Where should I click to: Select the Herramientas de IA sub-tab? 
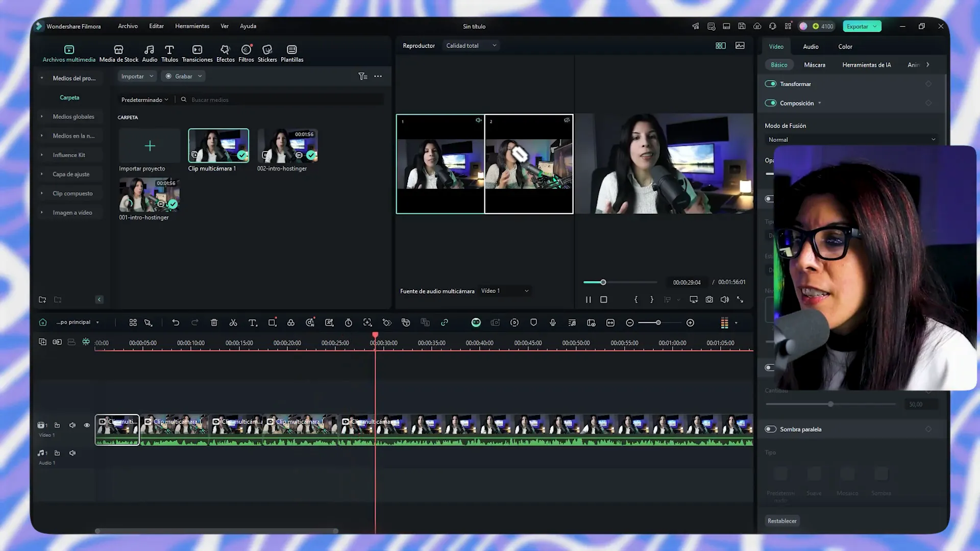tap(866, 65)
